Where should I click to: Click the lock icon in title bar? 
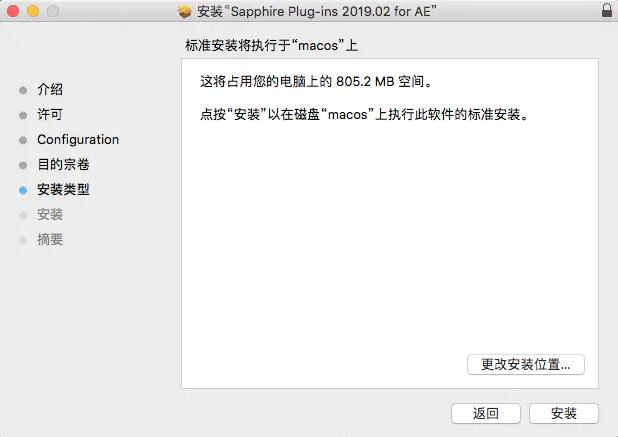click(607, 10)
